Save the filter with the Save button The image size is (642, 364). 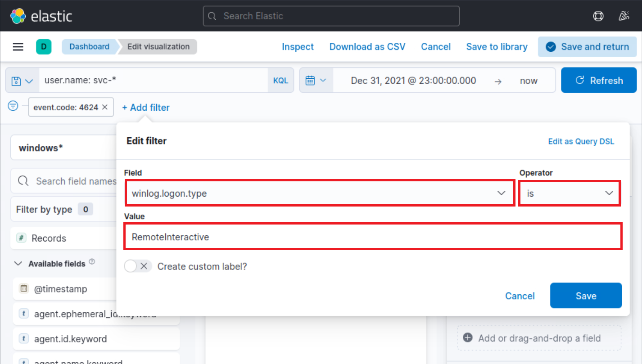586,296
